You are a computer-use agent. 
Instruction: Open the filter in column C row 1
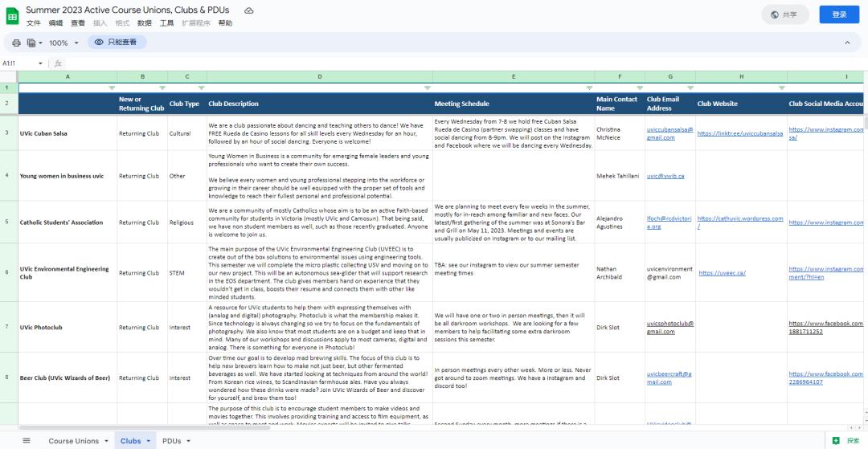(x=202, y=88)
